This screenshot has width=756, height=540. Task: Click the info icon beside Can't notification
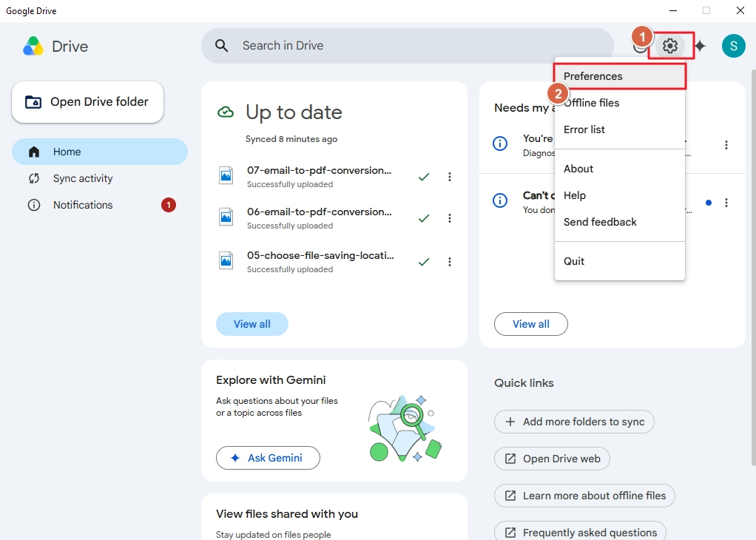click(500, 200)
